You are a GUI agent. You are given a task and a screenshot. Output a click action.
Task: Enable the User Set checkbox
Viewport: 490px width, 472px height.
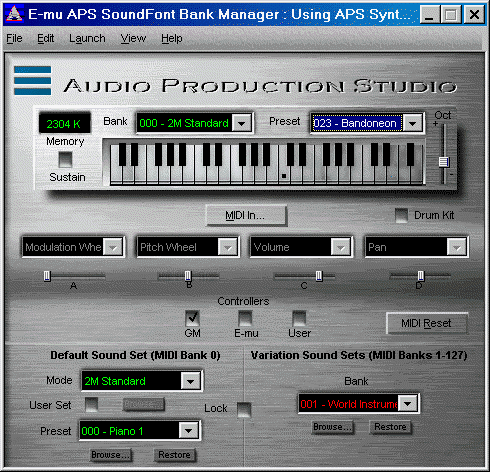(x=92, y=405)
